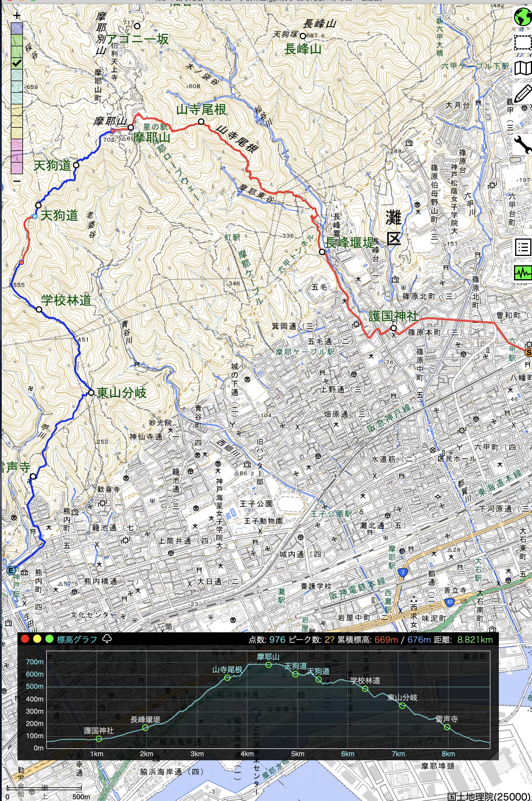Toggle the green elevation waveform icon

(523, 273)
